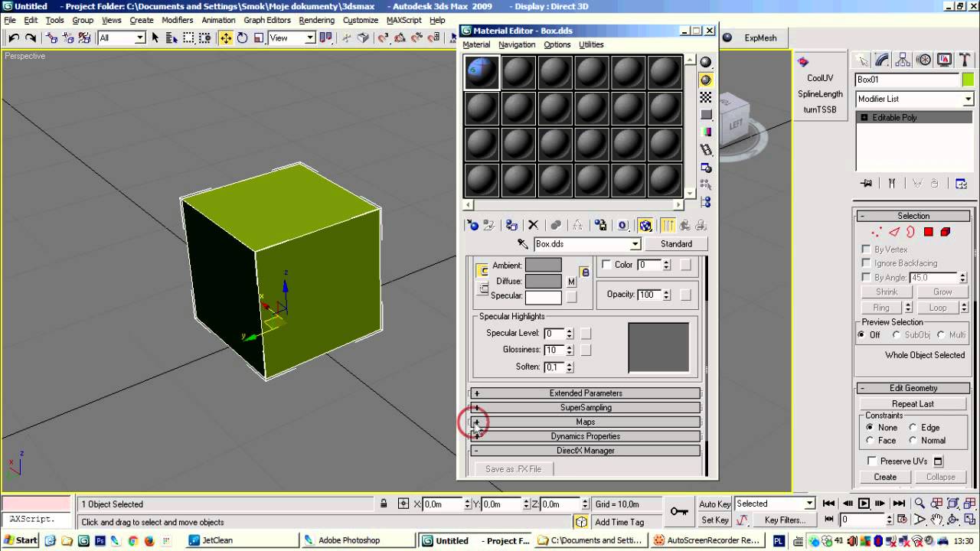This screenshot has height=551, width=980.
Task: Click the Set Keys key icon
Action: coord(679,511)
